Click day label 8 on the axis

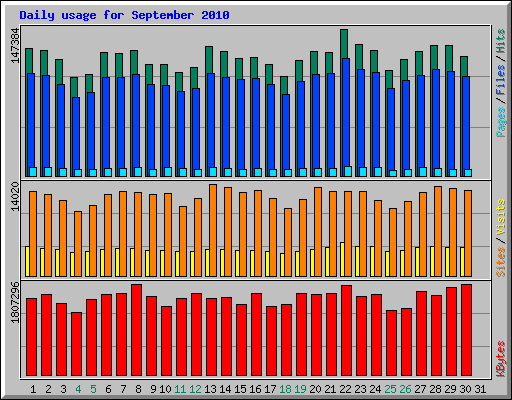tap(138, 389)
